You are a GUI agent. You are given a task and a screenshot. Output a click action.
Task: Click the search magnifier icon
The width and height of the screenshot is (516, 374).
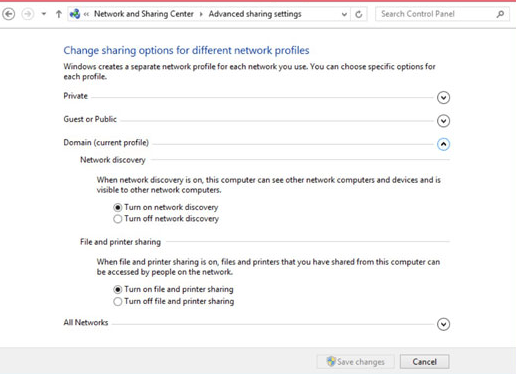point(500,14)
